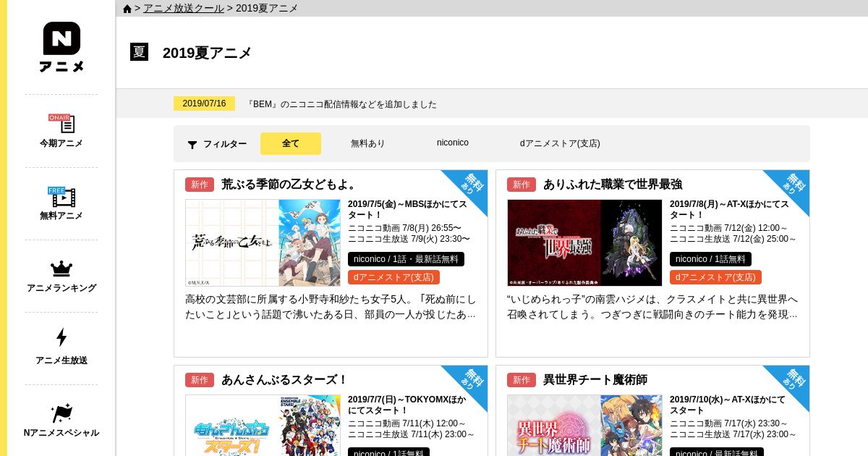Select the 無料あり filter tab
868x456 pixels.
click(368, 143)
